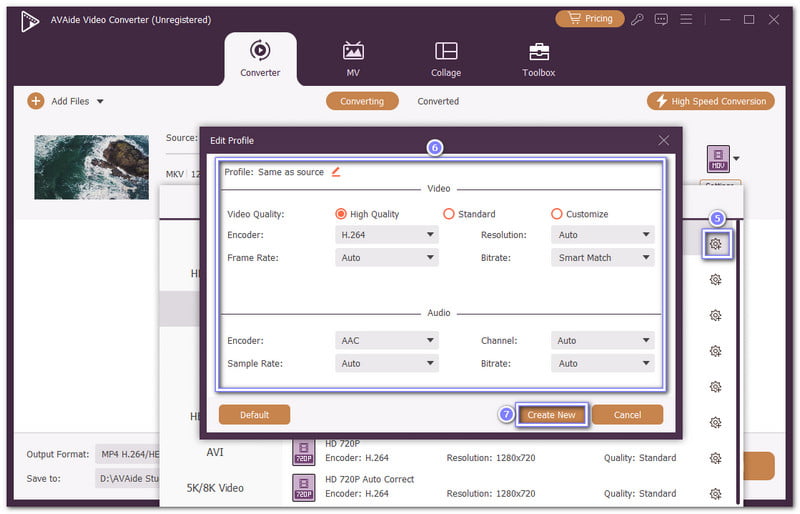800x514 pixels.
Task: Close the Edit Profile dialog
Action: (664, 140)
